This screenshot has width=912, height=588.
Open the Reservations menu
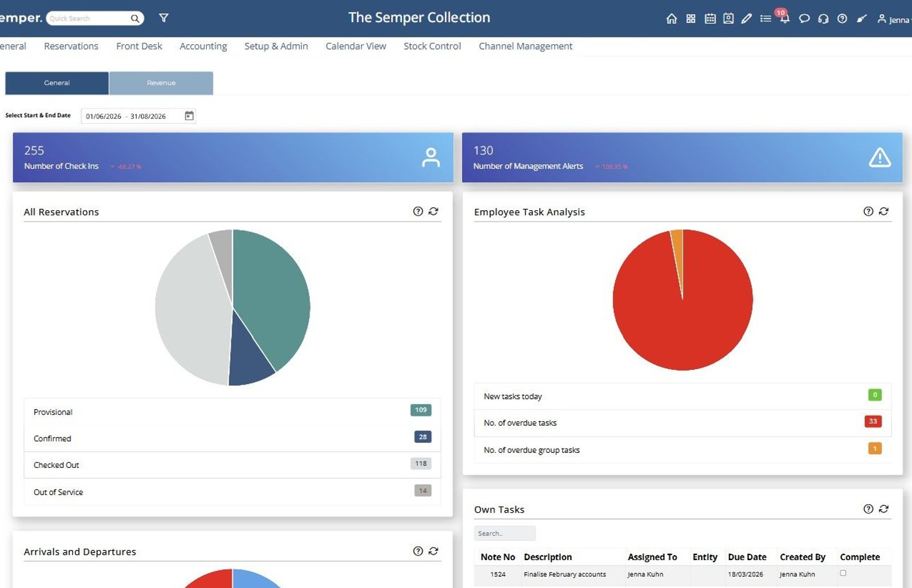point(71,46)
